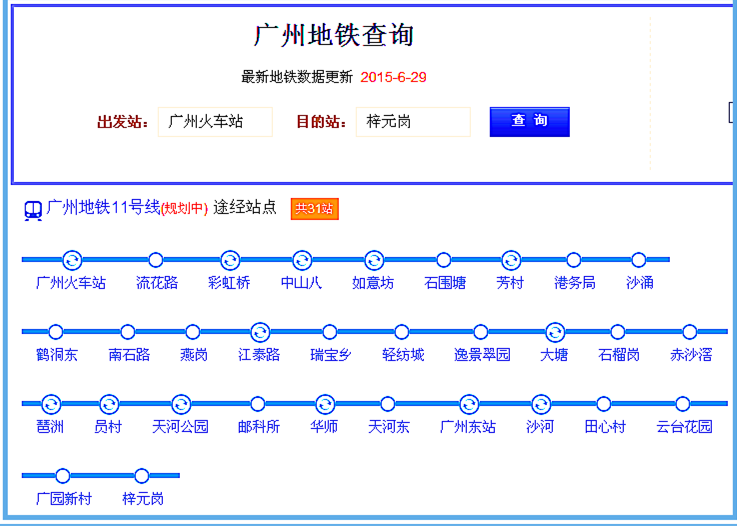Click the transfer icon above 员村
The width and height of the screenshot is (737, 526).
click(109, 404)
